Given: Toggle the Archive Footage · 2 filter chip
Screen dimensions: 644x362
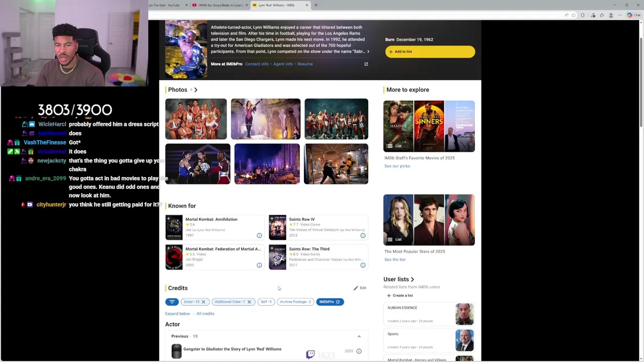Looking at the screenshot, I should click(x=295, y=302).
